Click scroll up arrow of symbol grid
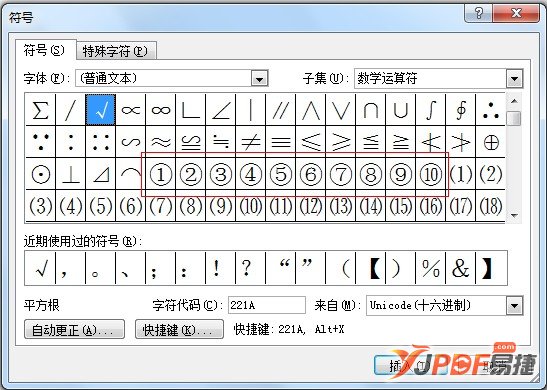 click(514, 102)
